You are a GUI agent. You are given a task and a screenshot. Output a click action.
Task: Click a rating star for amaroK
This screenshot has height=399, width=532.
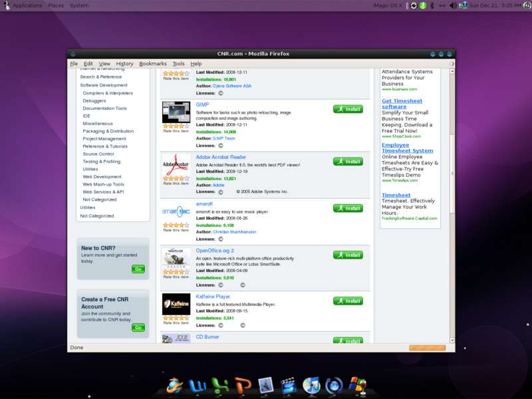(x=174, y=225)
